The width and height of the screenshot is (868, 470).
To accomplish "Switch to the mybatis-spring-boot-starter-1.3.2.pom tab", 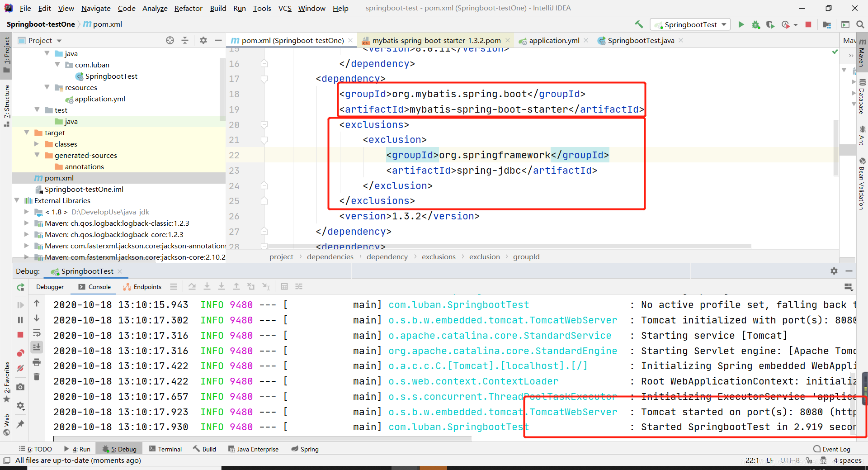I will click(436, 40).
